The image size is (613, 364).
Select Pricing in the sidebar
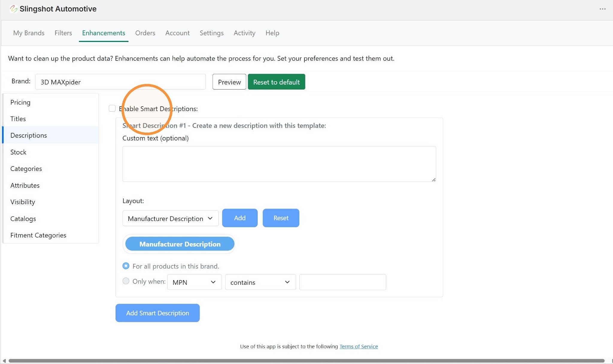[50, 102]
